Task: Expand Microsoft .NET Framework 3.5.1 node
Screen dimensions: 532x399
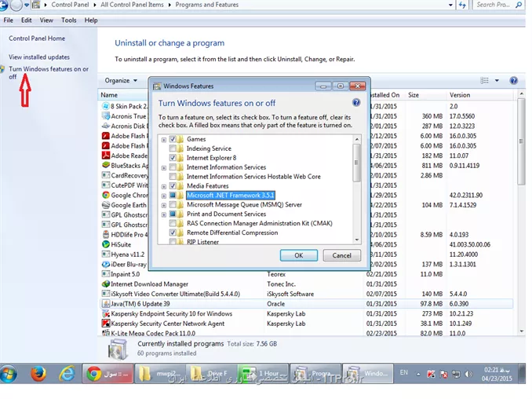Action: pyautogui.click(x=164, y=196)
